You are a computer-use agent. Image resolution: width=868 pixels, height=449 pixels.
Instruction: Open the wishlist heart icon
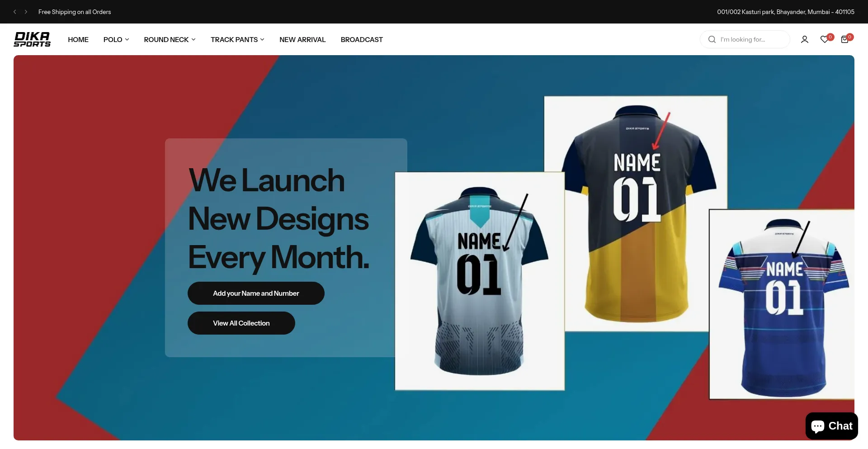(825, 39)
